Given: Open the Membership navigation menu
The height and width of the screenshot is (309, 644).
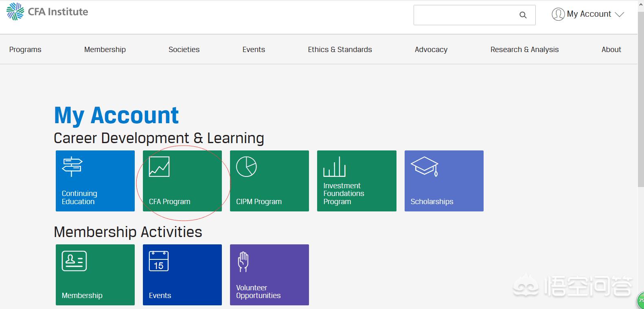Looking at the screenshot, I should 105,50.
